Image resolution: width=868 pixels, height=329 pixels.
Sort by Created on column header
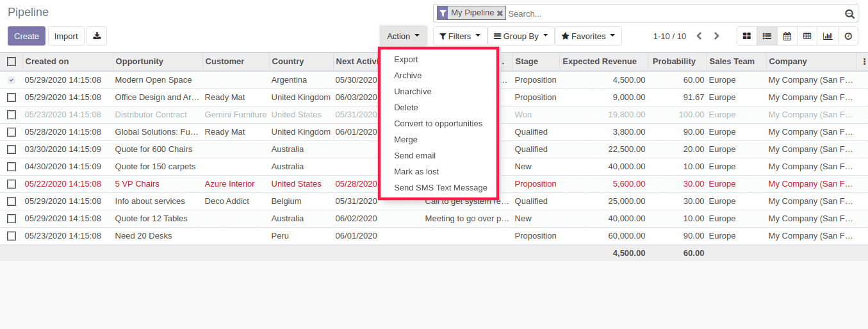point(67,62)
